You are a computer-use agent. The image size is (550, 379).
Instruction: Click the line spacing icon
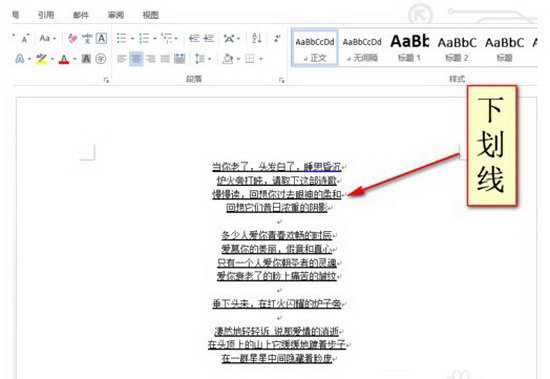pos(200,59)
